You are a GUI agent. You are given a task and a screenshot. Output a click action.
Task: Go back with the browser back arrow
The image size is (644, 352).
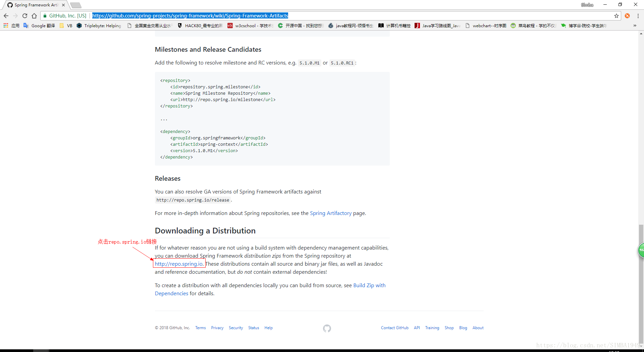click(6, 16)
